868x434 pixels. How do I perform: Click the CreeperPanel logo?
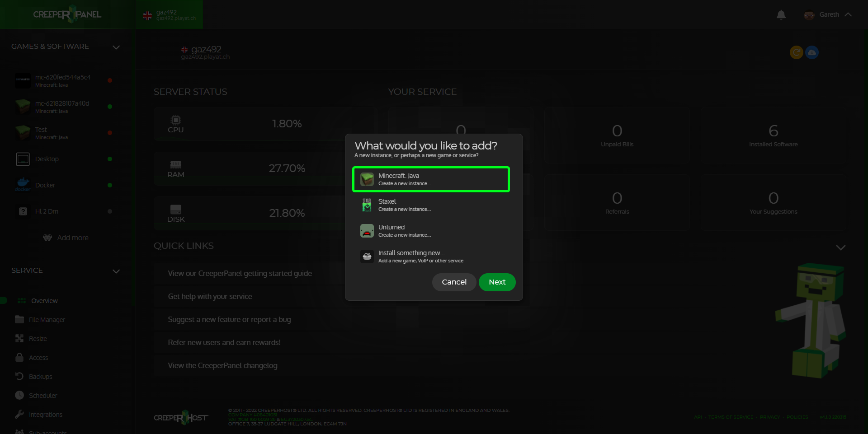[67, 14]
